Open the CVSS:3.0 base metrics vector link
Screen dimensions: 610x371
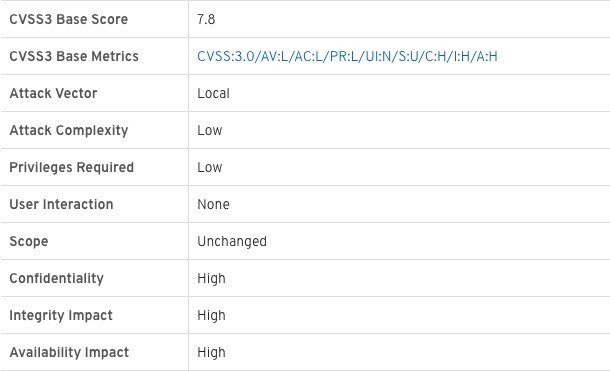[347, 56]
